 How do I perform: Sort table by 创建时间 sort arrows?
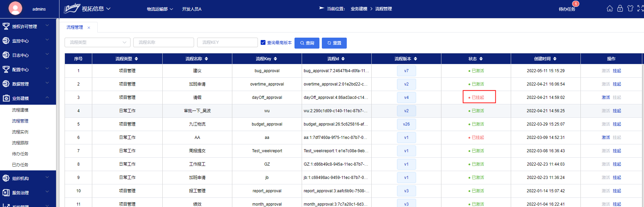(555, 59)
